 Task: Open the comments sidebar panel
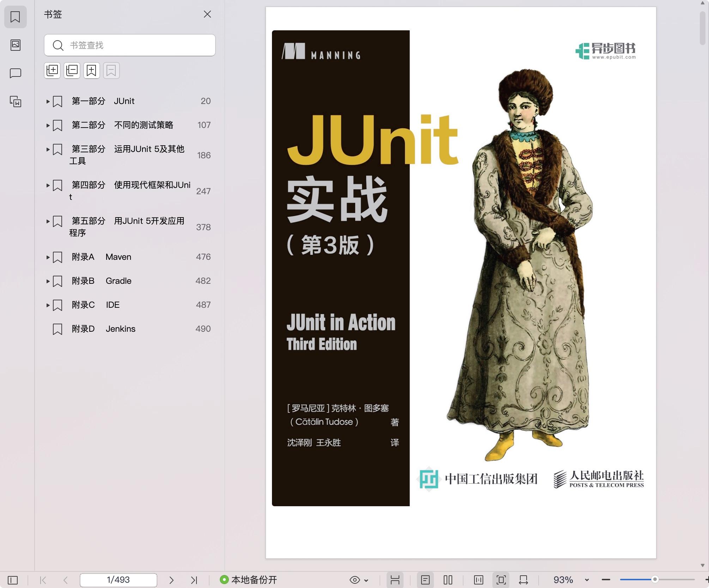[15, 73]
